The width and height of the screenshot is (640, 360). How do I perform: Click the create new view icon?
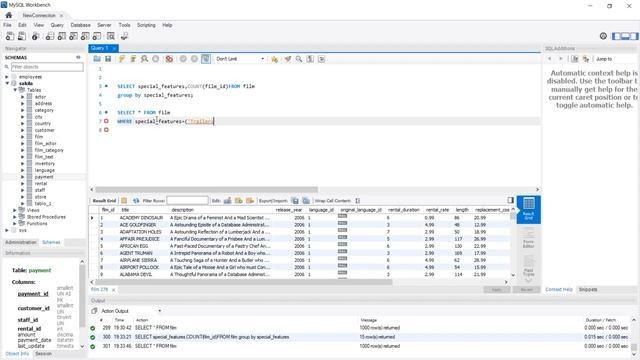[x=73, y=36]
